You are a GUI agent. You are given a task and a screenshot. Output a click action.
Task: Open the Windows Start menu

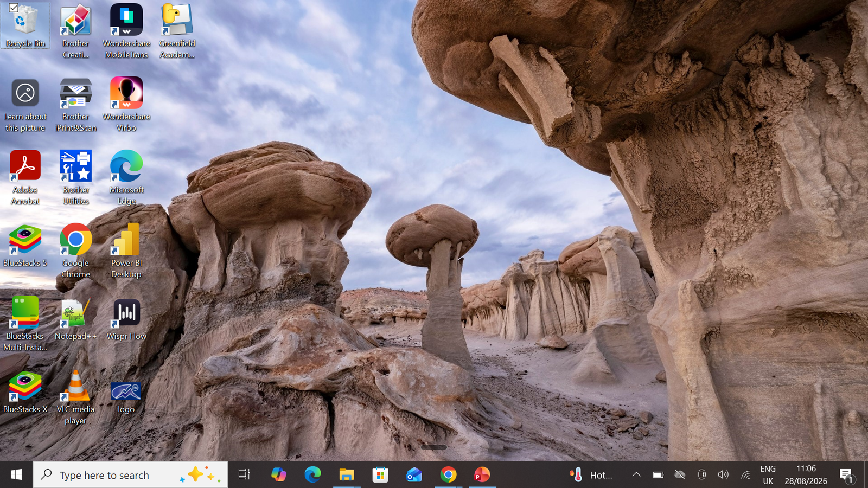(16, 475)
